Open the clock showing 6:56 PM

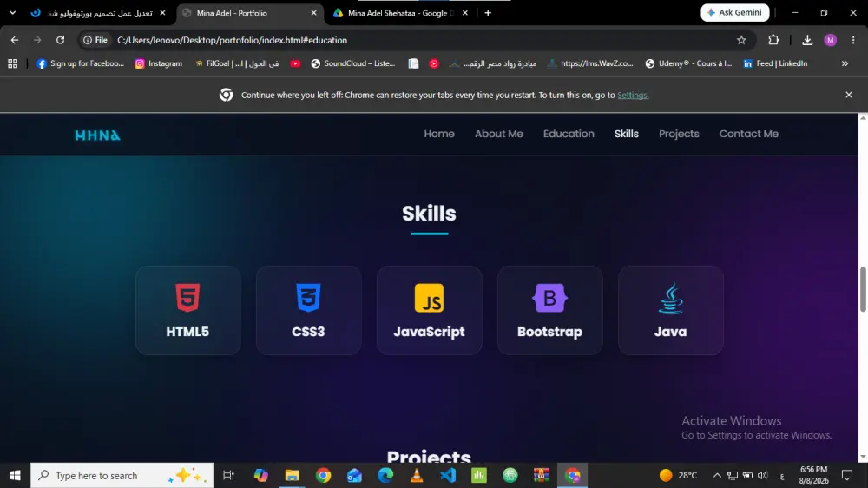click(x=813, y=475)
